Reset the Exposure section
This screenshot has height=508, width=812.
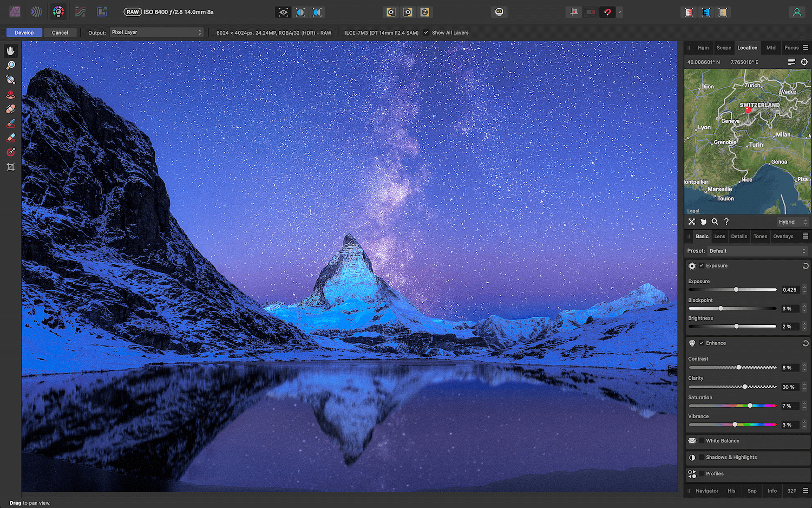pos(806,266)
